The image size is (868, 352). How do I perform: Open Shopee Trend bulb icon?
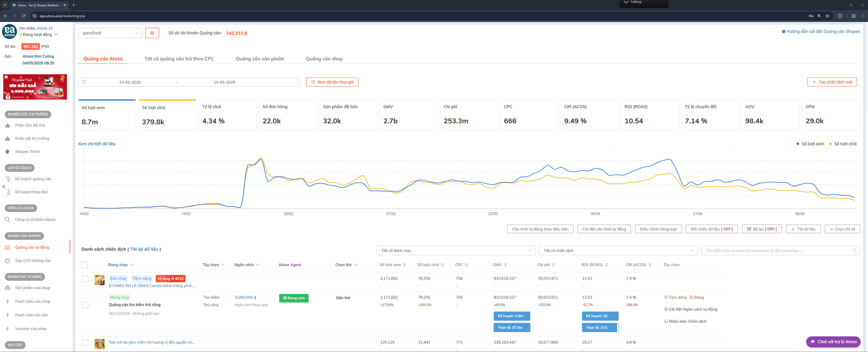point(7,152)
